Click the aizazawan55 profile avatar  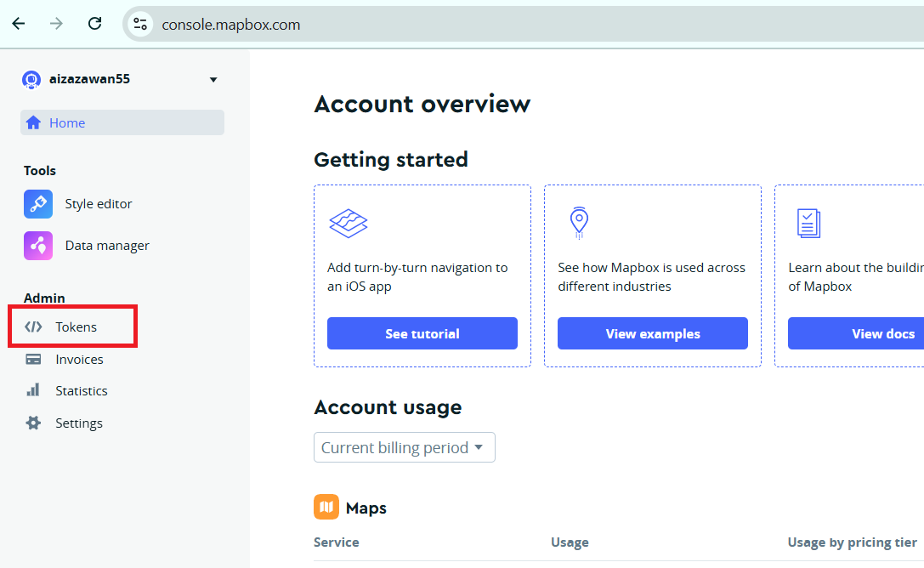click(x=31, y=79)
